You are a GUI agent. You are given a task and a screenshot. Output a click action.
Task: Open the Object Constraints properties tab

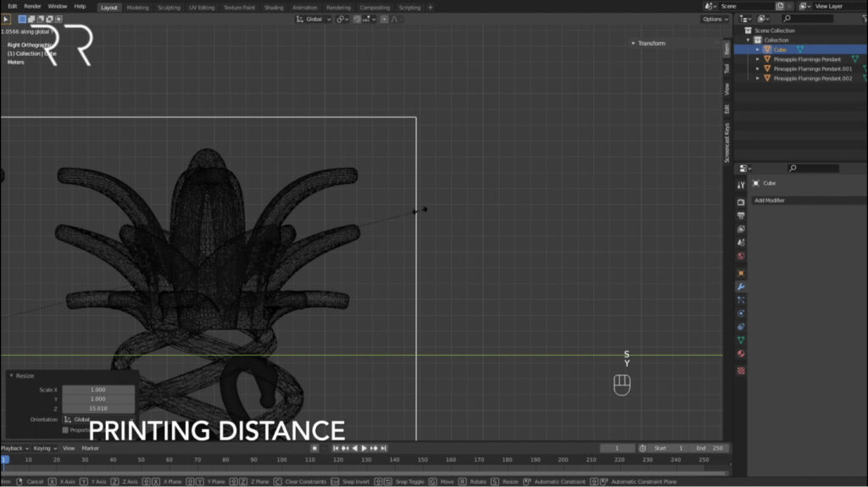click(741, 327)
